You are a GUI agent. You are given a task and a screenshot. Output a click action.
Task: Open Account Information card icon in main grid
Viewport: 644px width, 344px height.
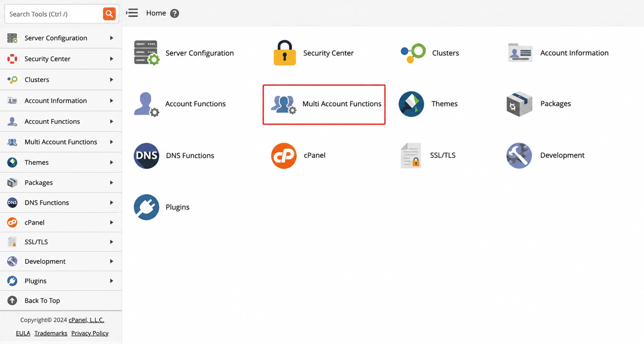(x=520, y=53)
